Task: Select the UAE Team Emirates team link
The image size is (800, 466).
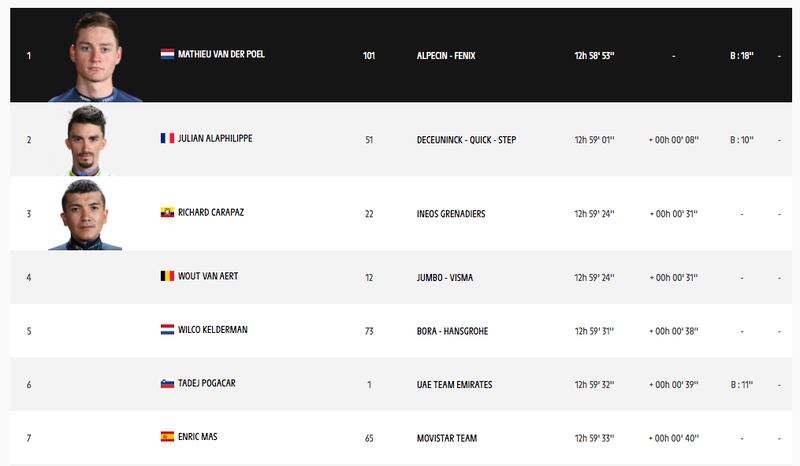Action: (x=455, y=385)
